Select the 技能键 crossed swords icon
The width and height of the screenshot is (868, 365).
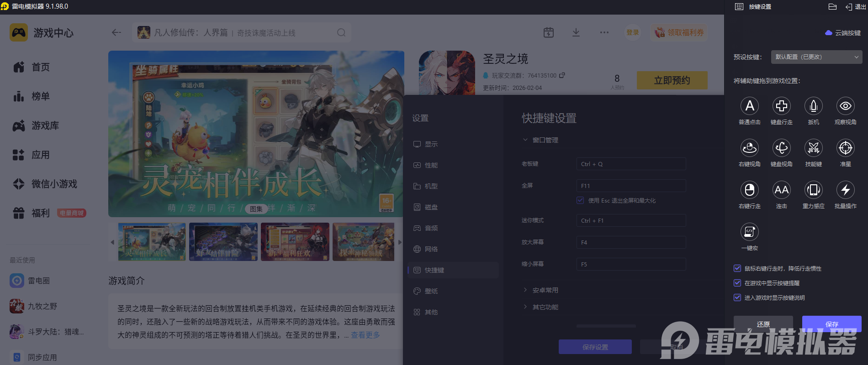pos(814,148)
